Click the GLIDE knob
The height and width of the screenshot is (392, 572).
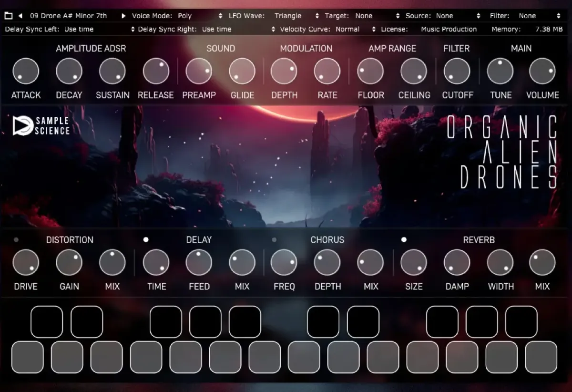242,71
